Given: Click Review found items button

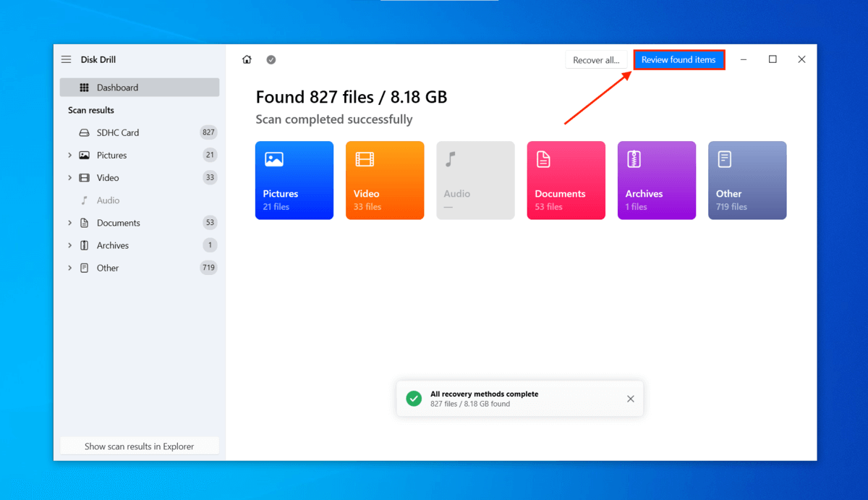Looking at the screenshot, I should pos(678,60).
